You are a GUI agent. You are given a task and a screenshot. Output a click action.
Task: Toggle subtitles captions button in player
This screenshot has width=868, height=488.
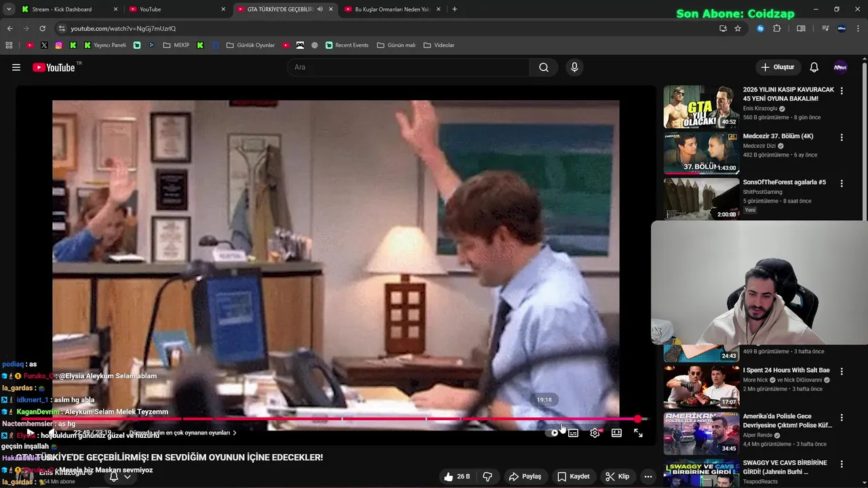coord(573,432)
